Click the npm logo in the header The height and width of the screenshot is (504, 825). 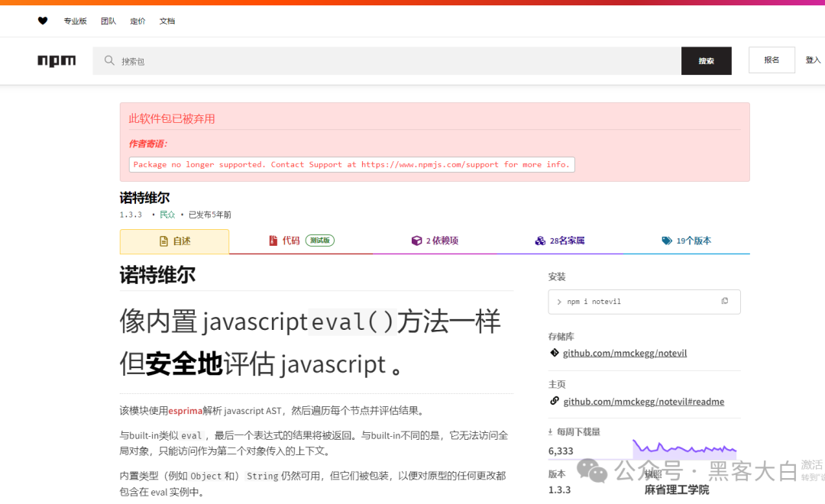[57, 60]
